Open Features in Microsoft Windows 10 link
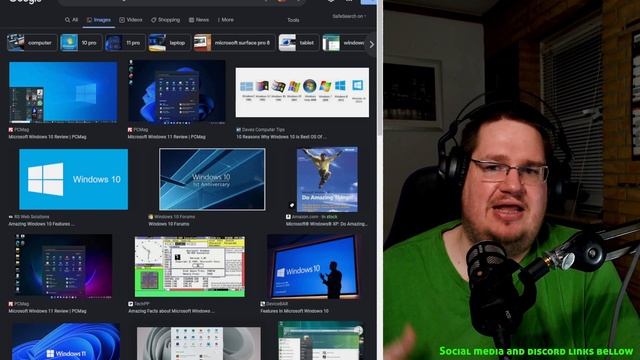 click(x=294, y=311)
